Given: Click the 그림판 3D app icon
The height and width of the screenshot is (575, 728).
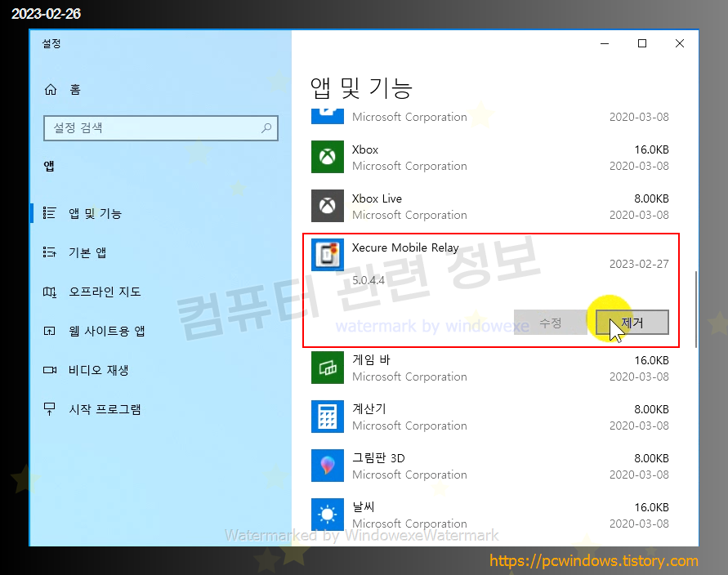Looking at the screenshot, I should (328, 466).
